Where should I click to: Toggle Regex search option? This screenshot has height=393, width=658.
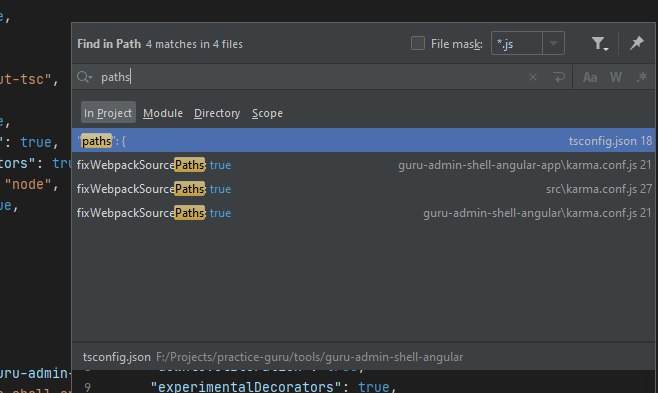tap(642, 77)
